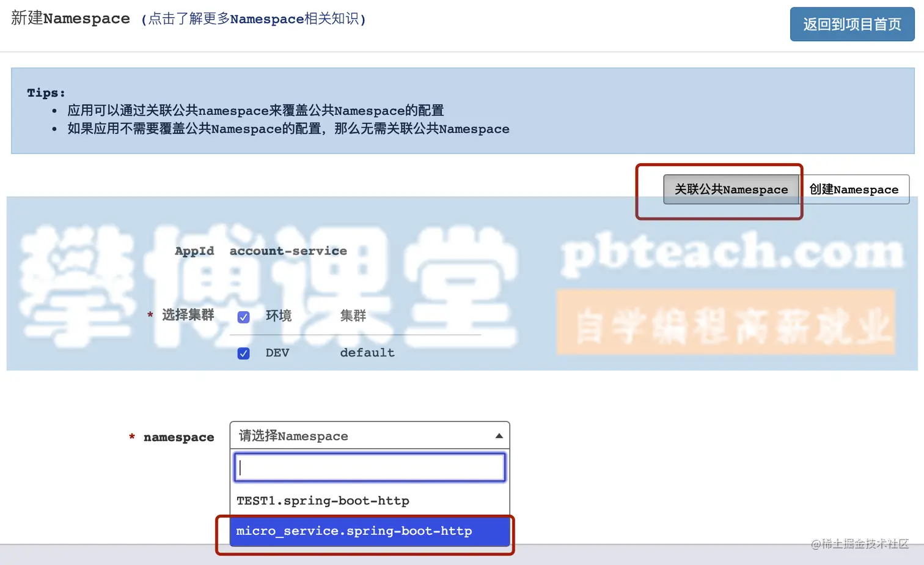Uncheck the DEV environment checkbox

243,353
